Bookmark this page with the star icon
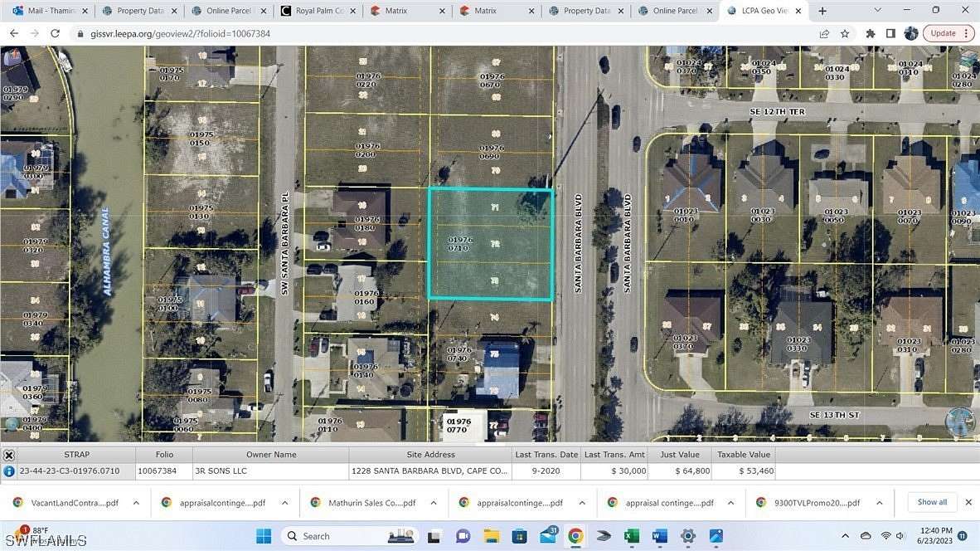 tap(845, 33)
